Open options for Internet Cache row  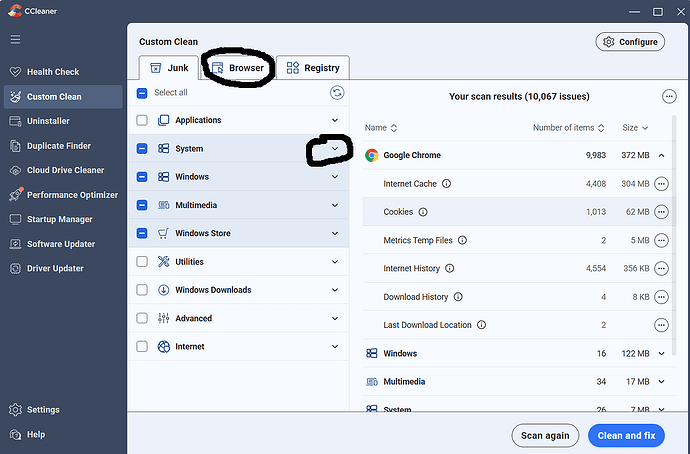click(661, 183)
